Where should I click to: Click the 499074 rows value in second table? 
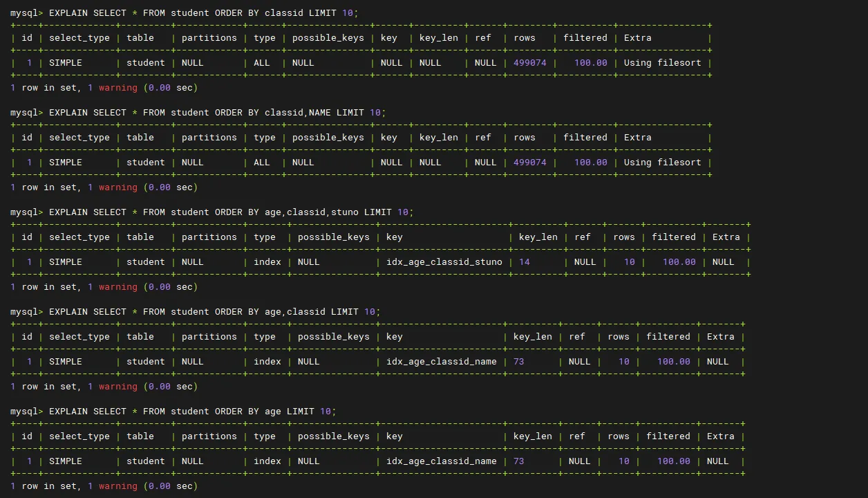point(529,163)
